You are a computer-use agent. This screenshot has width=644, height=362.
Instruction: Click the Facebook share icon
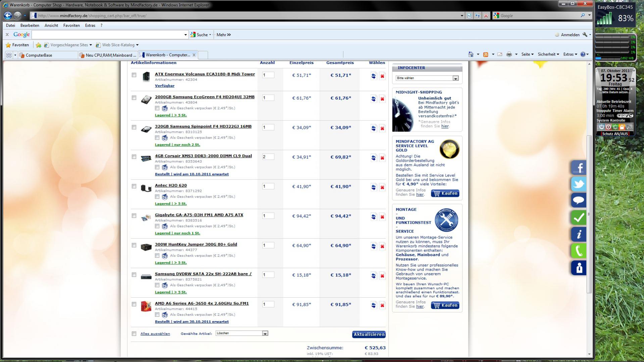[x=579, y=167]
